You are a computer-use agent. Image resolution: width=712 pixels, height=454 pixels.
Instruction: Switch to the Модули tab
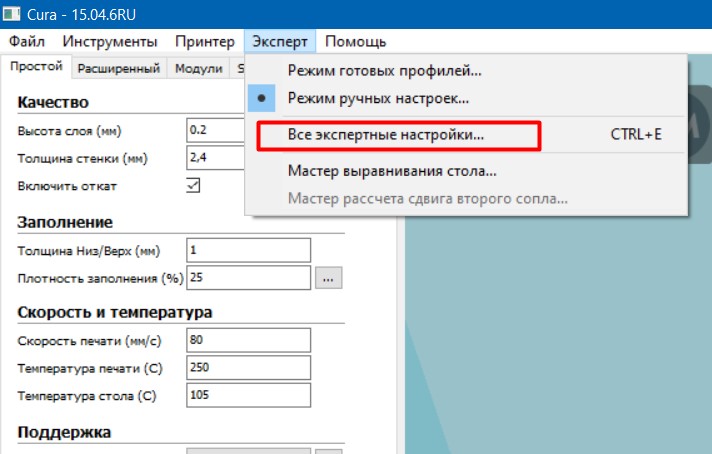(x=198, y=68)
